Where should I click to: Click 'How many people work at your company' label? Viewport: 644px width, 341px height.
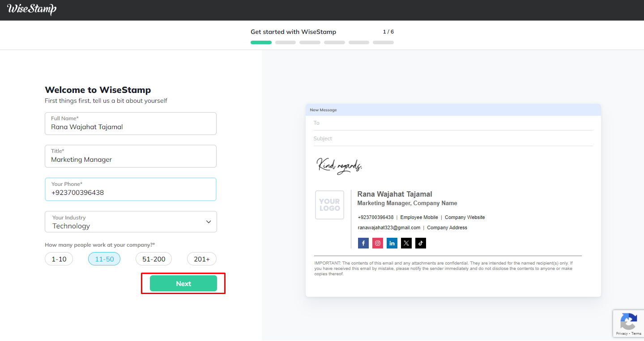(100, 245)
